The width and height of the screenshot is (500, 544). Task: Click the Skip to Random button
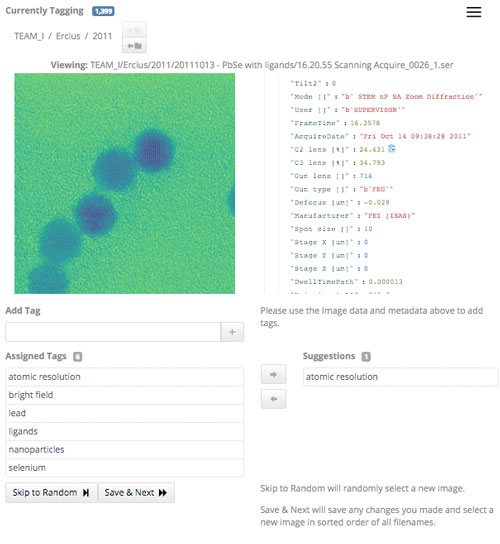tap(51, 492)
